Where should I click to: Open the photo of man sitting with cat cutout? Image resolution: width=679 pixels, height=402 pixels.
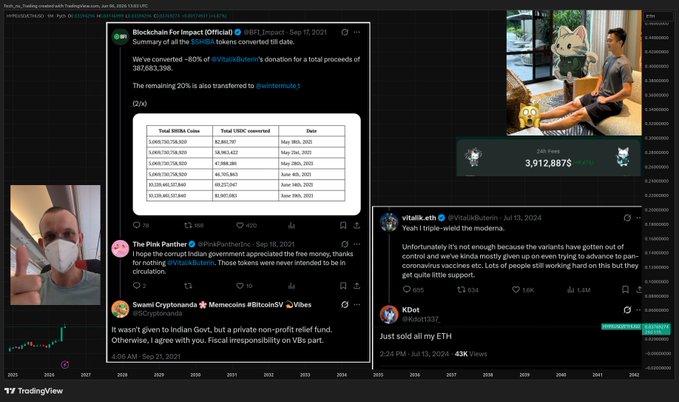(574, 73)
